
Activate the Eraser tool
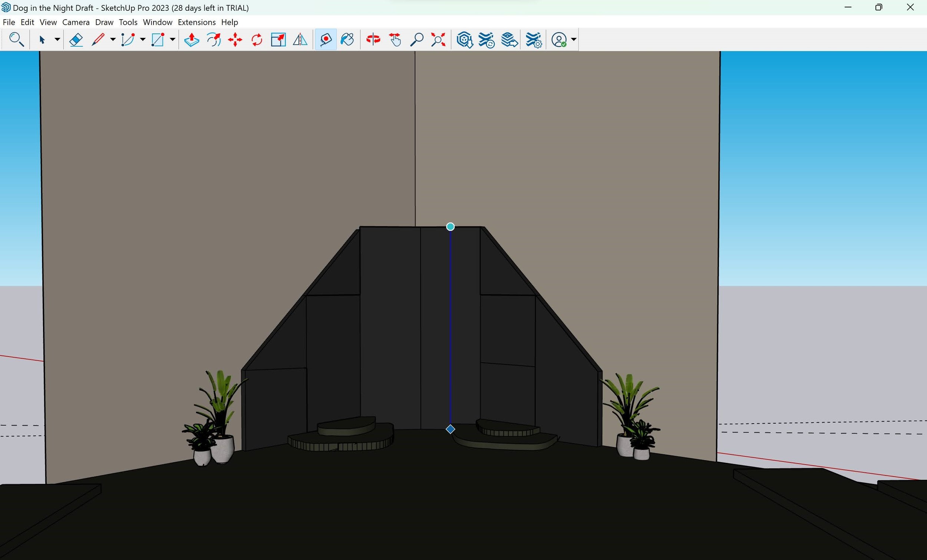pyautogui.click(x=76, y=39)
